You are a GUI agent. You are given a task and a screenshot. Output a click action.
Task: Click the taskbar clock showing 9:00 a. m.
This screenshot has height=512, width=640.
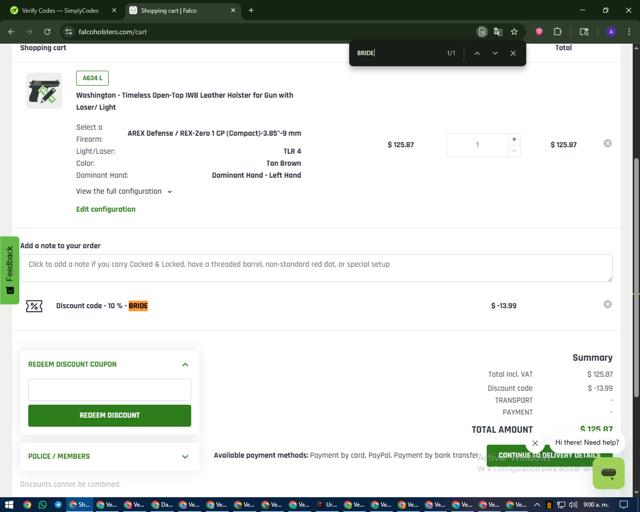coord(596,505)
